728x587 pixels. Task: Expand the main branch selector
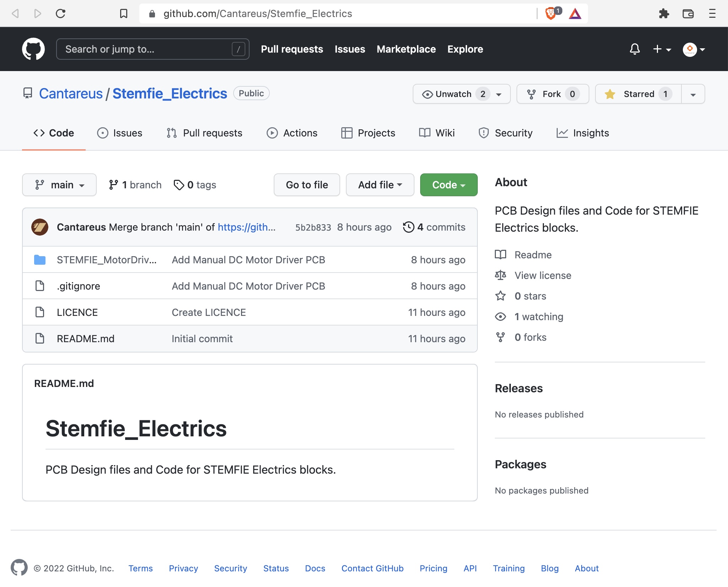point(59,185)
